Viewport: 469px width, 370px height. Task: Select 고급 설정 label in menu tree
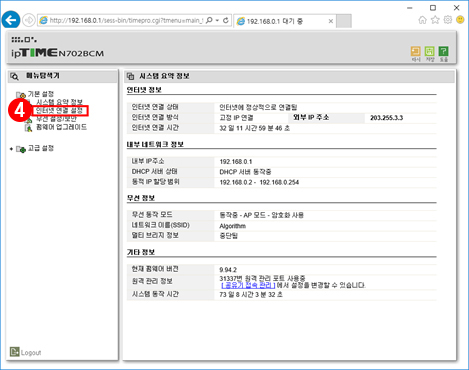click(41, 148)
